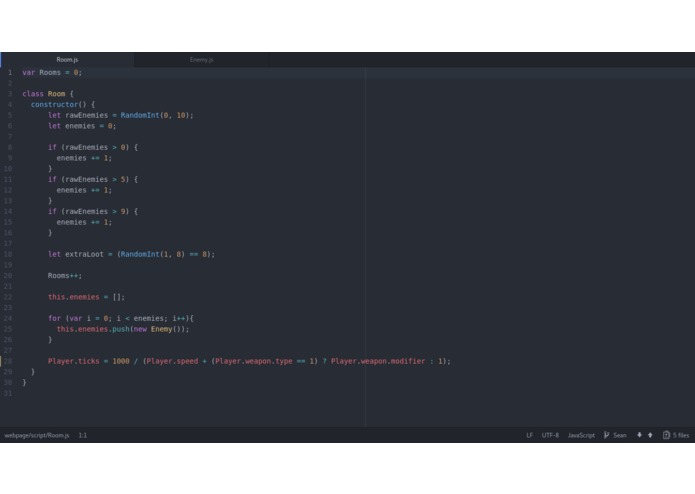This screenshot has width=695, height=494.
Task: Open the 5 files git panel
Action: [676, 435]
